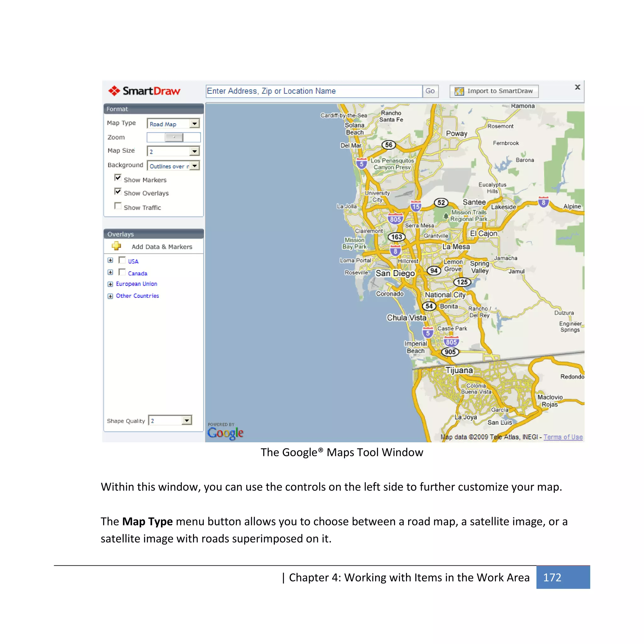Click the San Diego label on map

395,273
